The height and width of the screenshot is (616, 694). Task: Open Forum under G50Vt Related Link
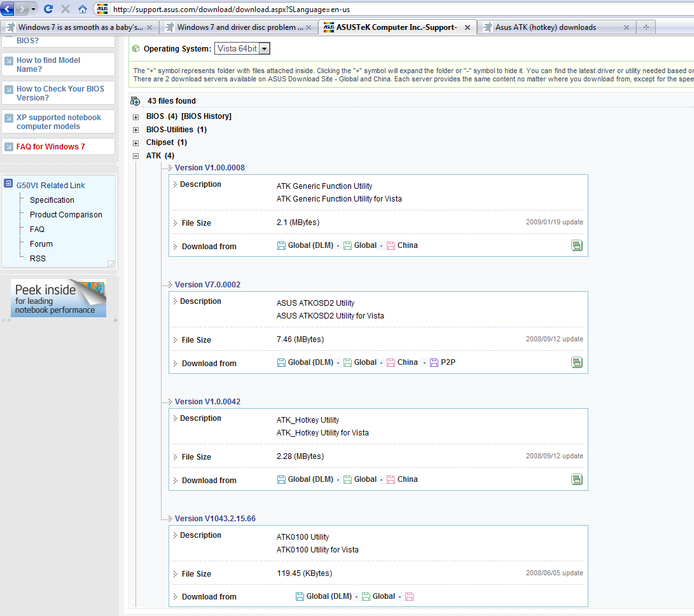[41, 244]
